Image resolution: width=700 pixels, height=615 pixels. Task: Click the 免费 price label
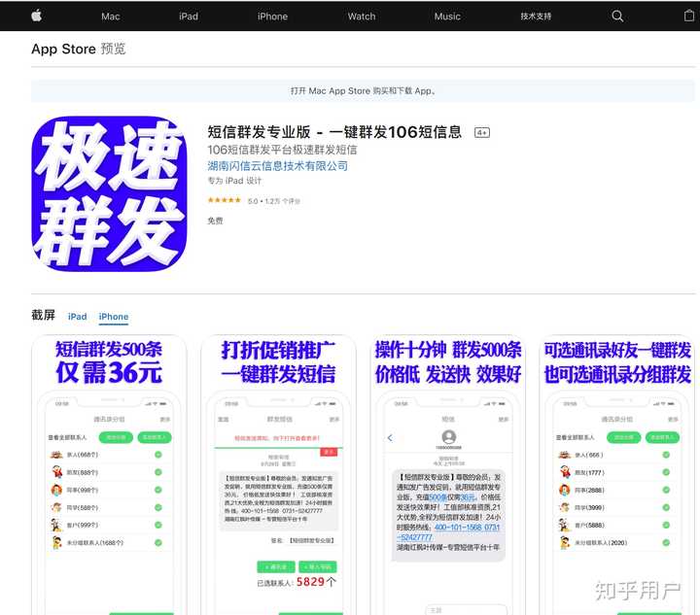(x=215, y=221)
